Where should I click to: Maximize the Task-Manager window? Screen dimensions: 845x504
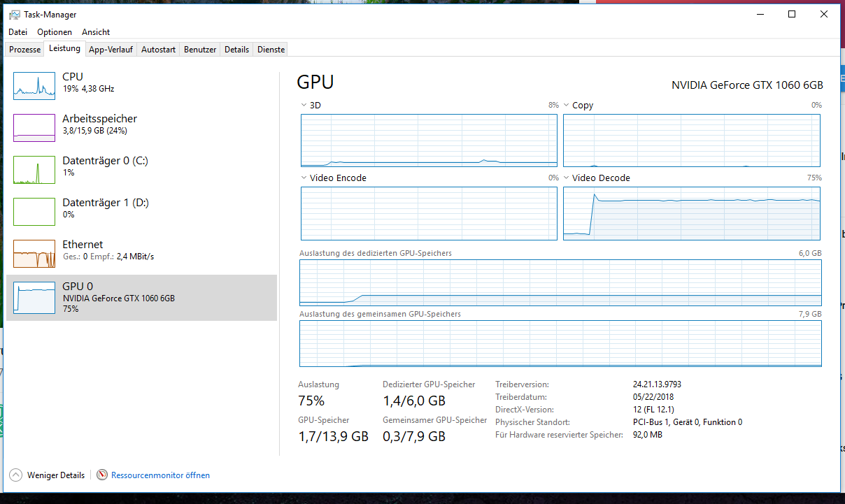coord(792,14)
